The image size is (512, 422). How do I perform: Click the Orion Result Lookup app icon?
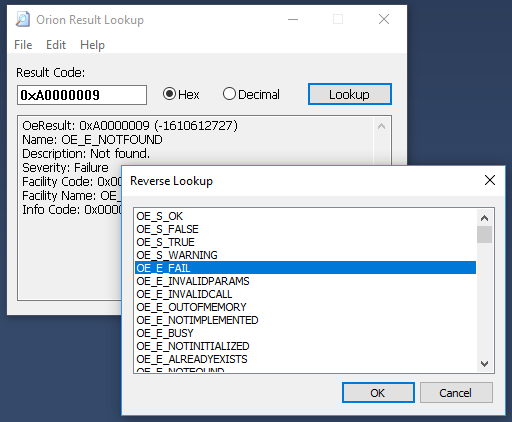pyautogui.click(x=23, y=19)
